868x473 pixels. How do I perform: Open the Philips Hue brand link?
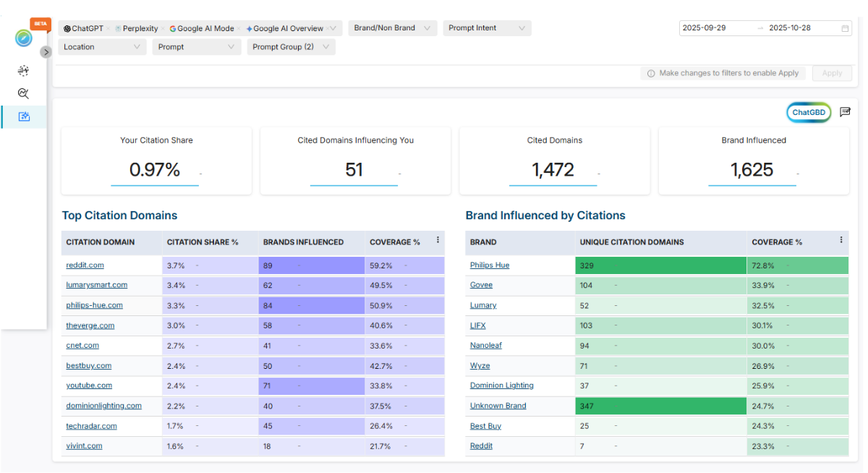pos(490,265)
